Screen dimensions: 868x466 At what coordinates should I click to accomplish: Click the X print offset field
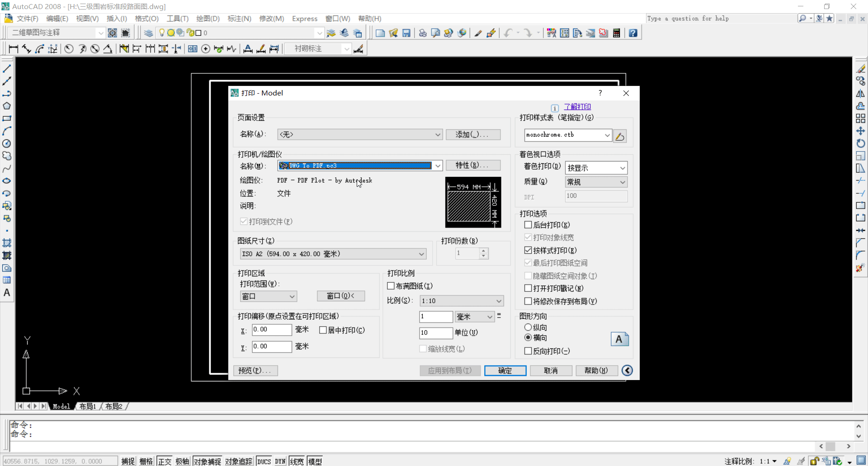click(272, 330)
